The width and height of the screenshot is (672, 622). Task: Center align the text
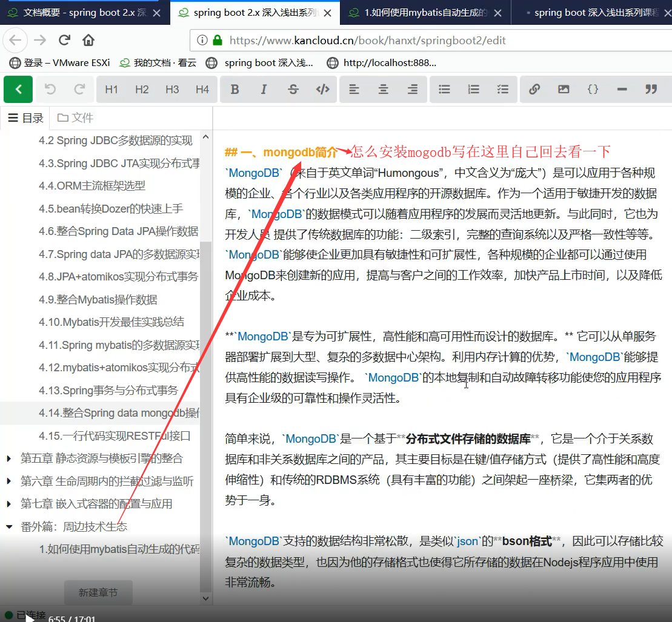pyautogui.click(x=383, y=89)
